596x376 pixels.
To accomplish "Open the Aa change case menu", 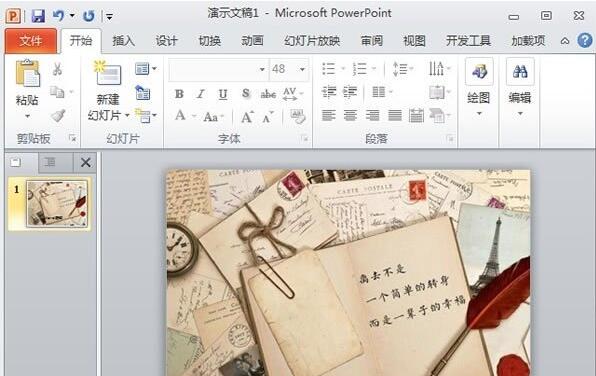I will tap(214, 116).
